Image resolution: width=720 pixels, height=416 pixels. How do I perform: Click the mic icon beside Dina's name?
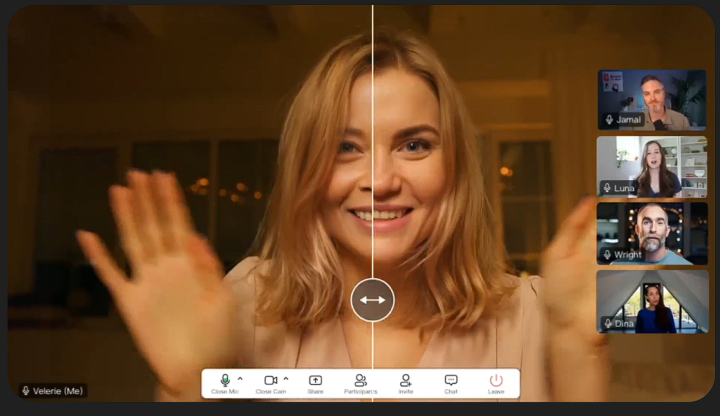click(609, 323)
